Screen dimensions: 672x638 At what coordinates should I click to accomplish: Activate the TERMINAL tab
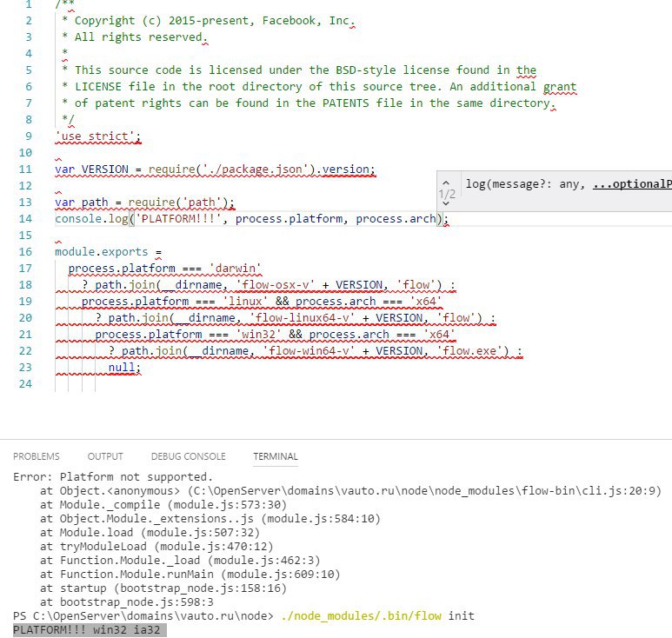275,456
